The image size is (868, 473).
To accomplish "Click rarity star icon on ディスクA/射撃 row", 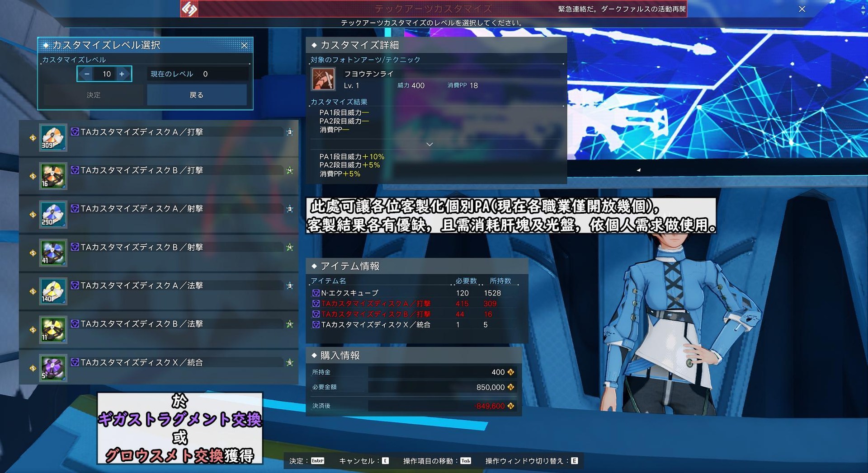I will (x=290, y=209).
